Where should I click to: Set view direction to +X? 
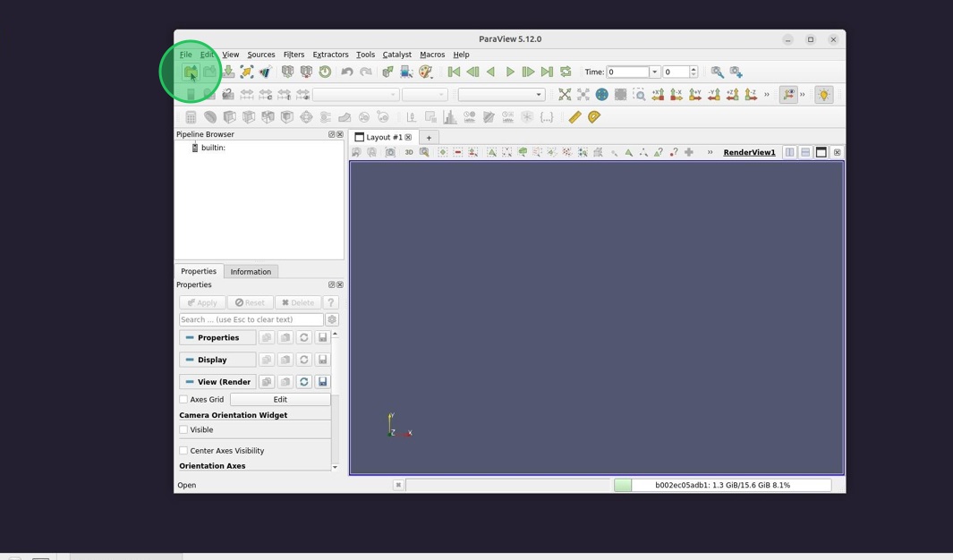[x=658, y=94]
